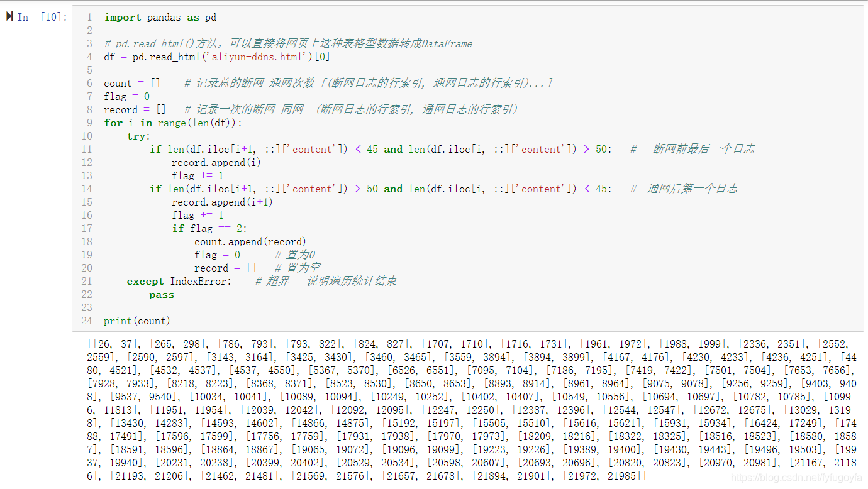This screenshot has width=868, height=489.
Task: Click the run cell icon beside In [10]
Action: (9, 16)
